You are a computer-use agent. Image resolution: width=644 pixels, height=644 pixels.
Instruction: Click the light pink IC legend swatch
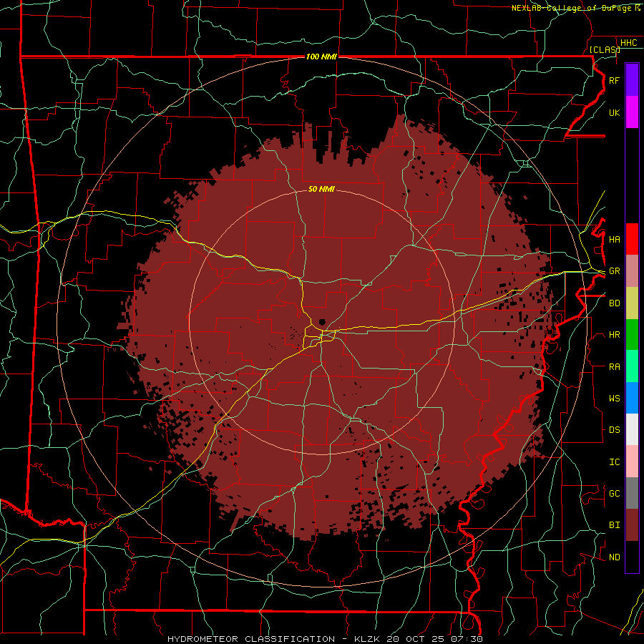pyautogui.click(x=632, y=462)
